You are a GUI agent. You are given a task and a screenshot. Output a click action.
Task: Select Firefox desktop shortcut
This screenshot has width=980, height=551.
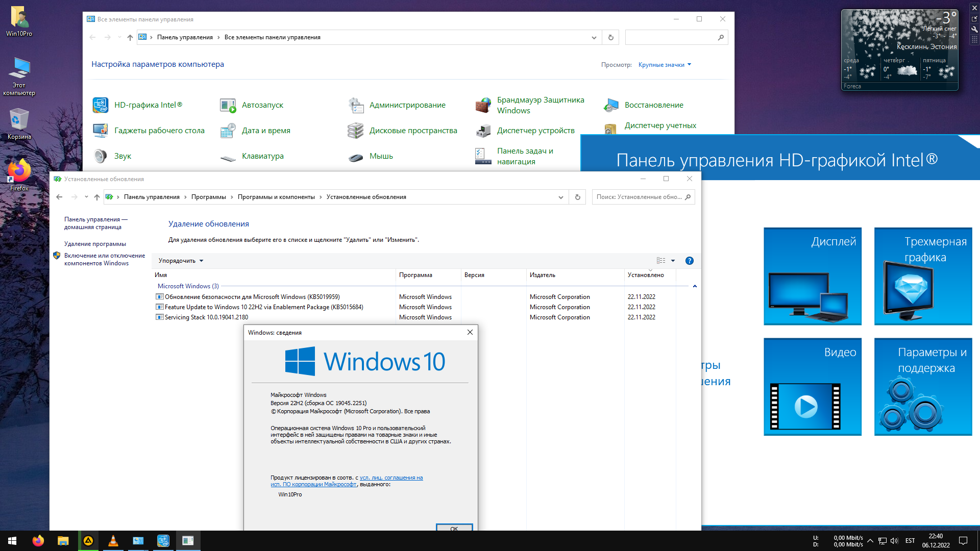(x=19, y=176)
